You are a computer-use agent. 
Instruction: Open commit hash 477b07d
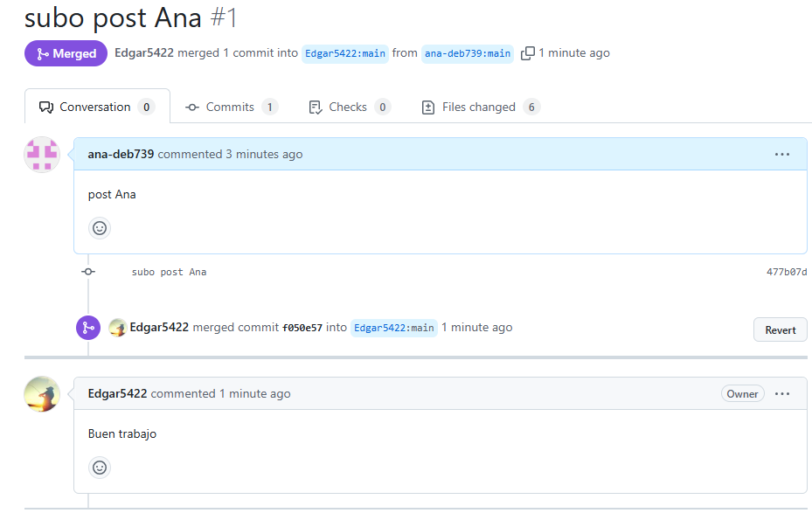click(786, 273)
